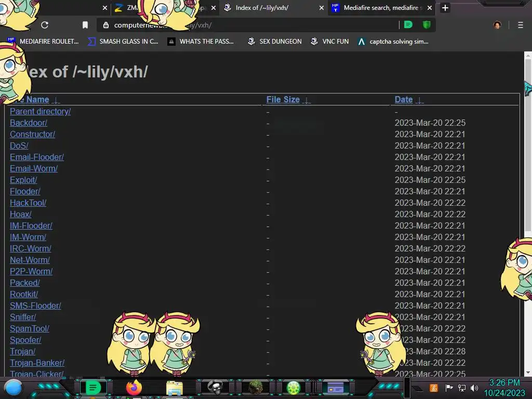This screenshot has height=399, width=532.
Task: Open the browser hamburger menu
Action: click(x=521, y=25)
